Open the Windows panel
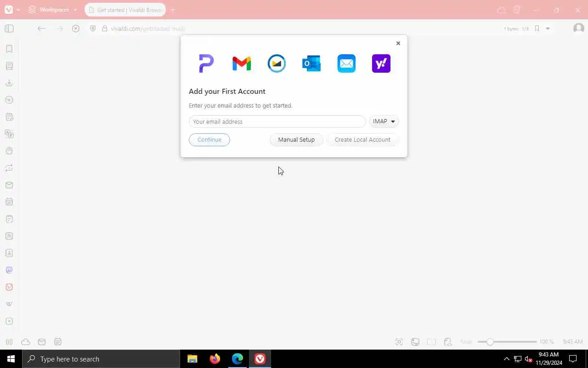Image resolution: width=588 pixels, height=368 pixels. tap(9, 151)
